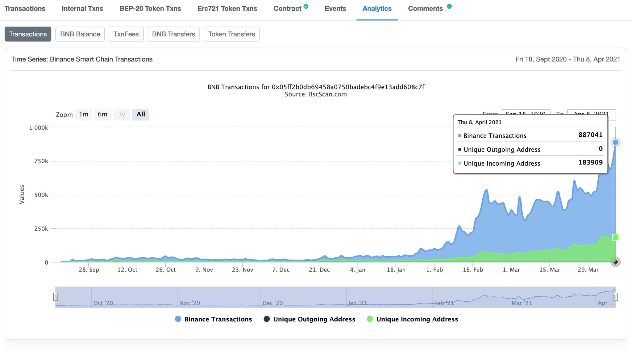This screenshot has height=364, width=632.
Task: Switch to BEP-20 Token Txns tab
Action: tap(150, 9)
